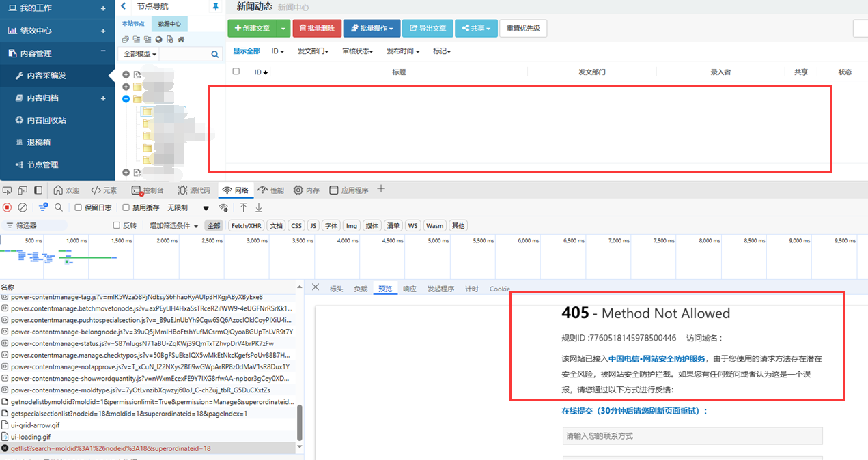The image size is (868, 460).
Task: Enable the 禁用缓存 checkbox
Action: point(126,207)
